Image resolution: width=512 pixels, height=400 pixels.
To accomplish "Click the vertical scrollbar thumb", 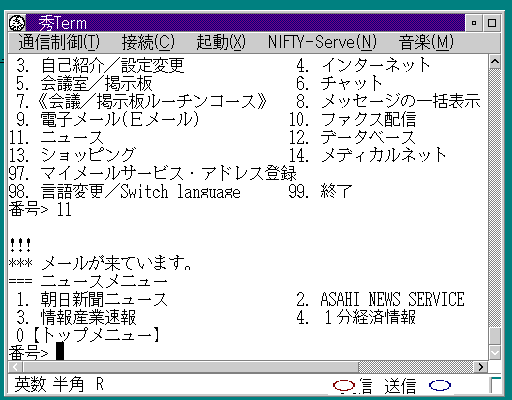I will 495,336.
